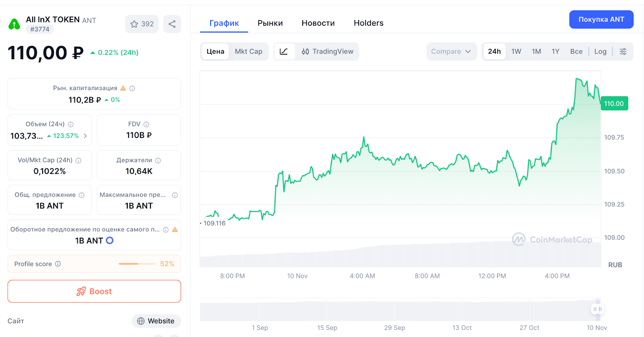Click the 110,00 ₽ price value

pos(45,53)
